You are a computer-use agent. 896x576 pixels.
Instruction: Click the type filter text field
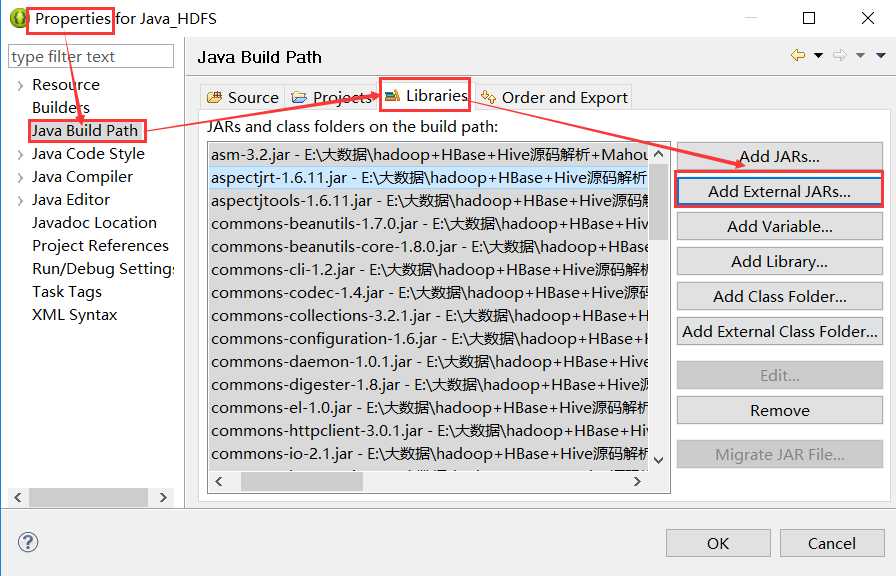[x=91, y=57]
